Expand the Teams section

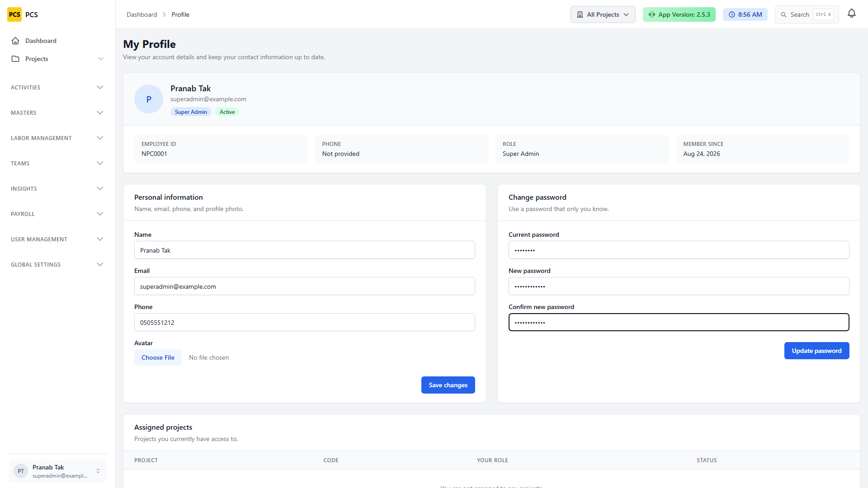tap(57, 163)
